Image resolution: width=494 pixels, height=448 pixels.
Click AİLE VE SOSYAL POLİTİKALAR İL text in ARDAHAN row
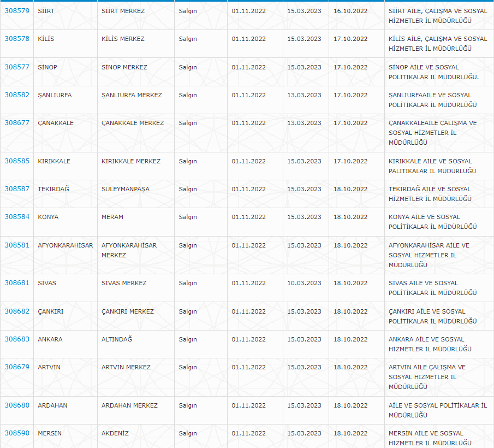[x=438, y=405]
